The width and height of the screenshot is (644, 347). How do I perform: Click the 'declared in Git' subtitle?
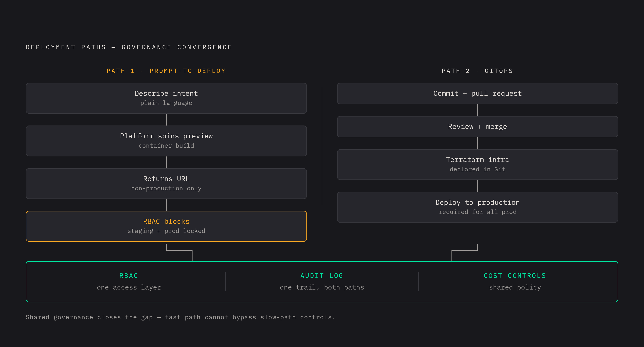[x=477, y=169]
